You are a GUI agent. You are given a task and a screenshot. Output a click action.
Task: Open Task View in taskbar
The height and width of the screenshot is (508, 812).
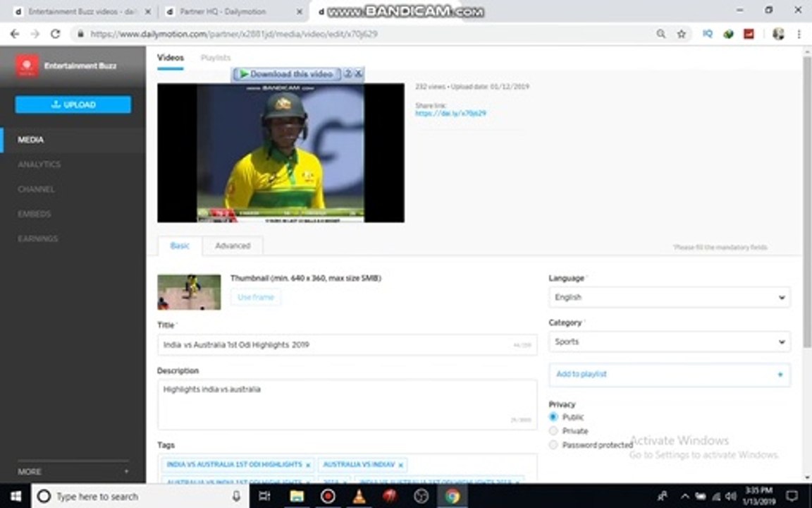[x=264, y=496]
